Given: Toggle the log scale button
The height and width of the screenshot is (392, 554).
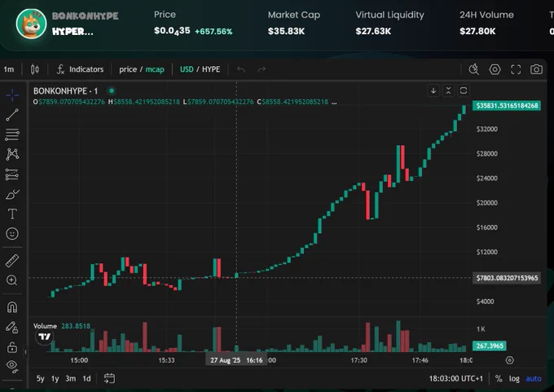Looking at the screenshot, I should click(514, 379).
